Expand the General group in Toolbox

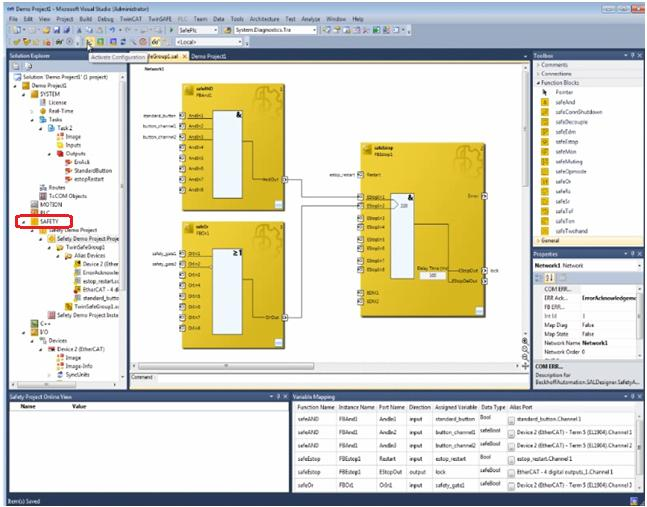(x=538, y=241)
